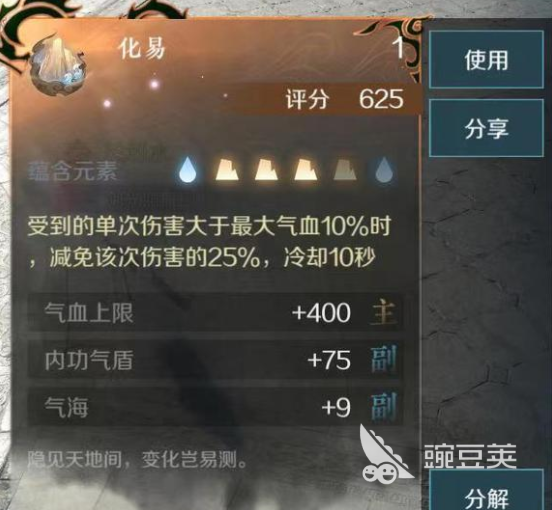Select the first blue water droplet element
This screenshot has height=510, width=552.
tap(187, 170)
